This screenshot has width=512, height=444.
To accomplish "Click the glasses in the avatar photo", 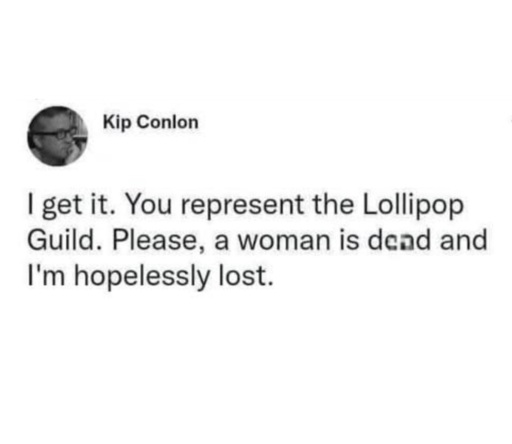I will [56, 134].
